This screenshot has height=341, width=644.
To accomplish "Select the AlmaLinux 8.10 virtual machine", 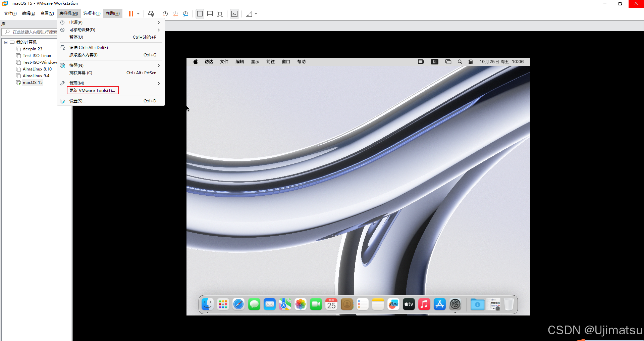I will click(37, 69).
